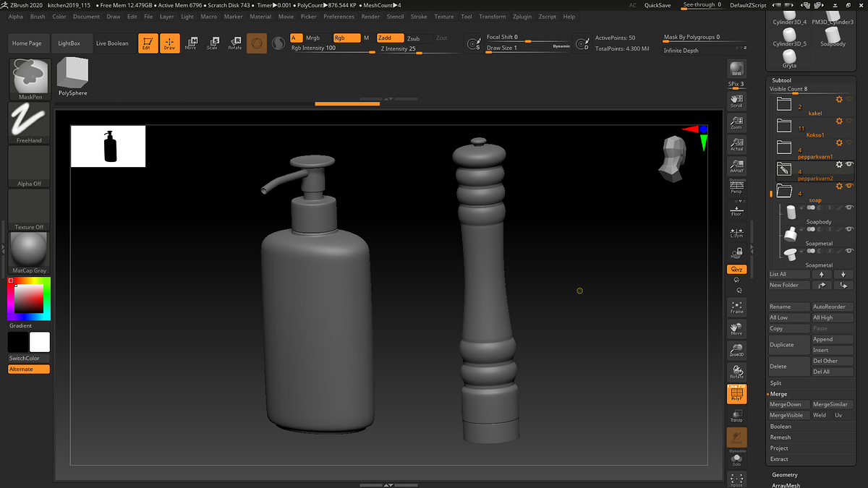Click the Duplicate subtool button
The image size is (868, 488).
[x=789, y=345]
